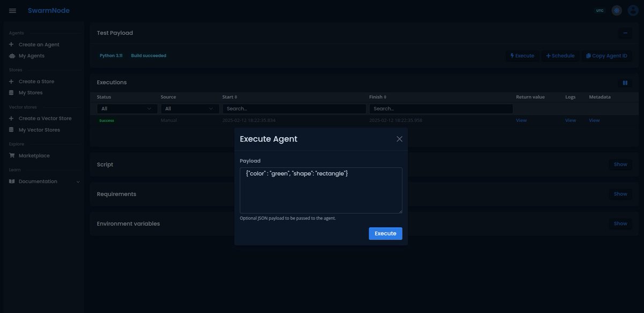Image resolution: width=644 pixels, height=313 pixels.
Task: Open My Stores in sidebar
Action: [x=31, y=93]
